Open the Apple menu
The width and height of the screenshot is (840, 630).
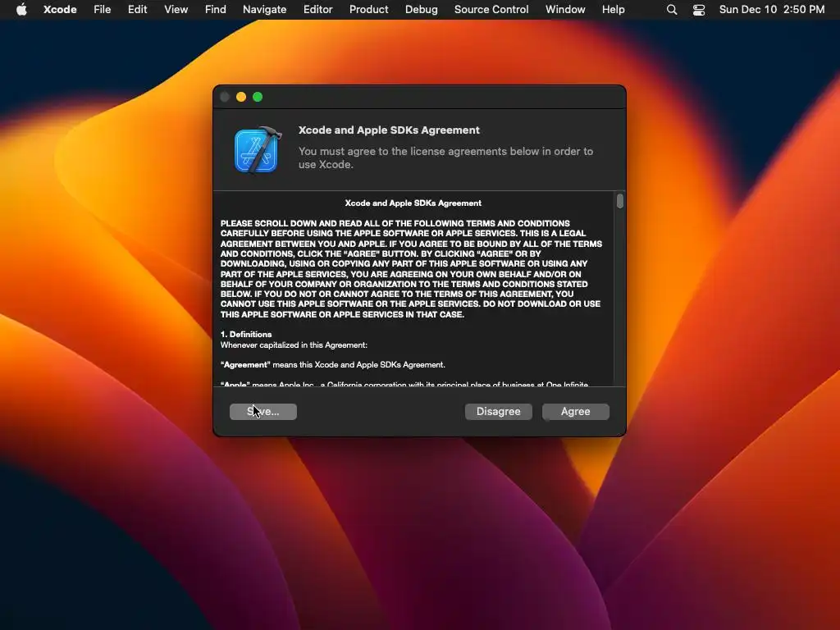click(x=21, y=10)
